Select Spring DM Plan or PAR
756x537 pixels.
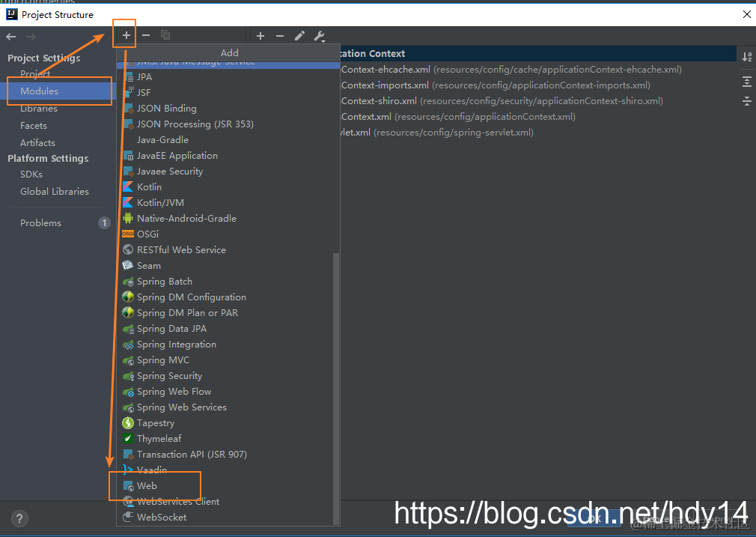pos(225,312)
